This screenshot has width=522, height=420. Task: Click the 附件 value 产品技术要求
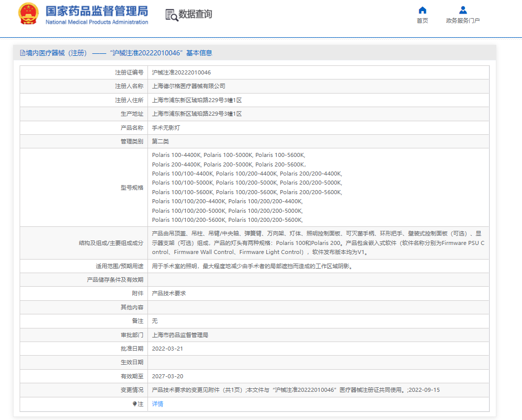click(169, 293)
